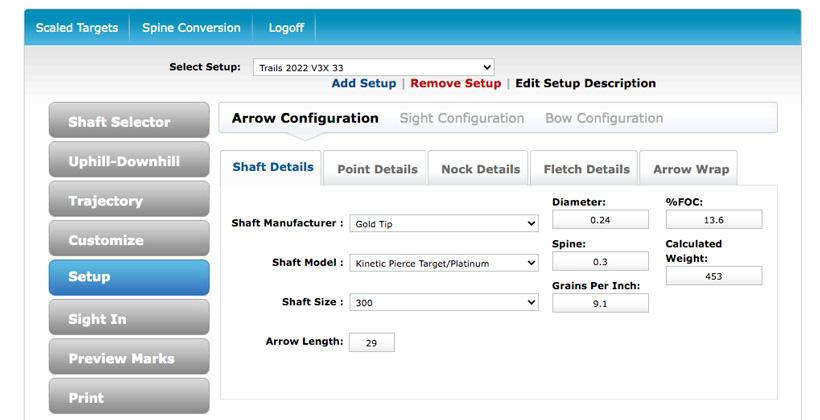Click into the Arrow Length field

point(372,342)
